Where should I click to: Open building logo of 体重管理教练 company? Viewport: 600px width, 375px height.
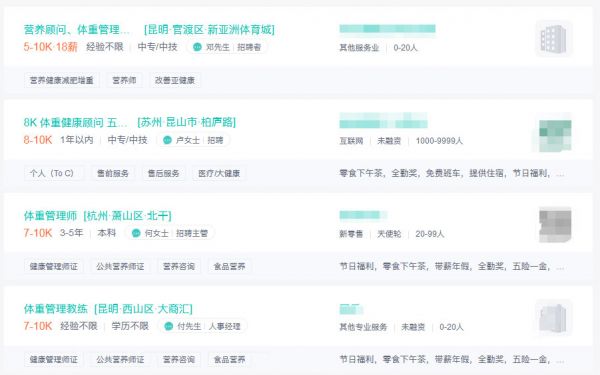[x=553, y=318]
